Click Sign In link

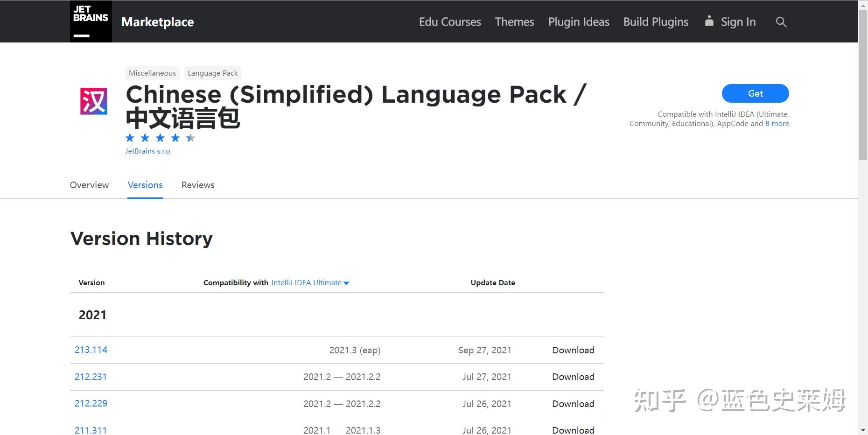[x=738, y=22]
